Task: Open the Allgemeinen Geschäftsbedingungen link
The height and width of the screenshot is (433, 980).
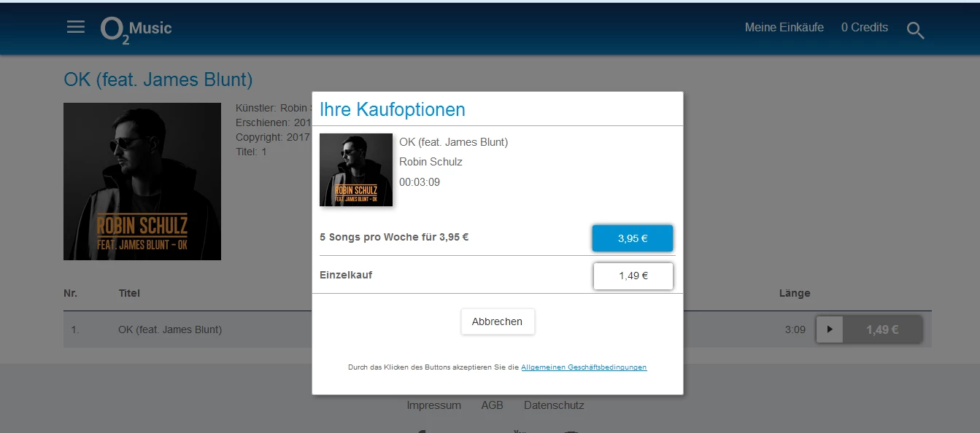Action: point(584,367)
